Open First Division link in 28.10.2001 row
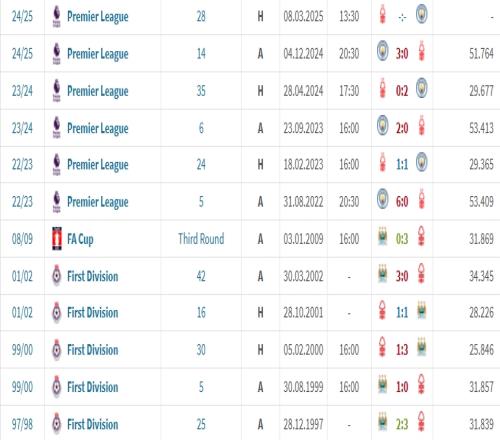This screenshot has height=440, width=500. [x=93, y=313]
